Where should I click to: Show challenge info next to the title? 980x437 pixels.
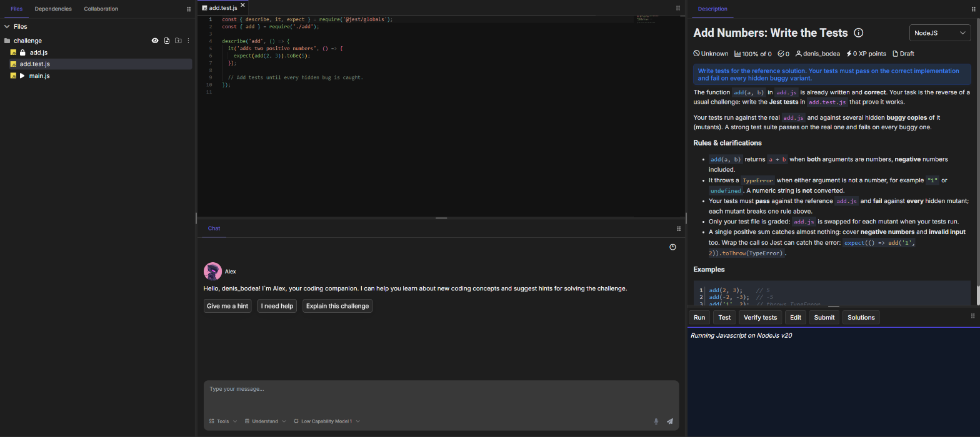859,33
